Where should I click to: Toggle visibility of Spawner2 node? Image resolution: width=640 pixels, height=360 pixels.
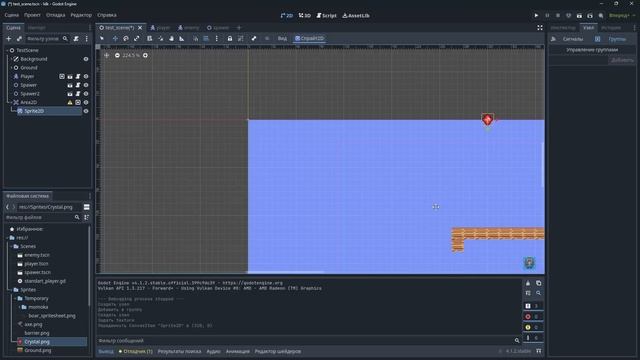click(86, 94)
